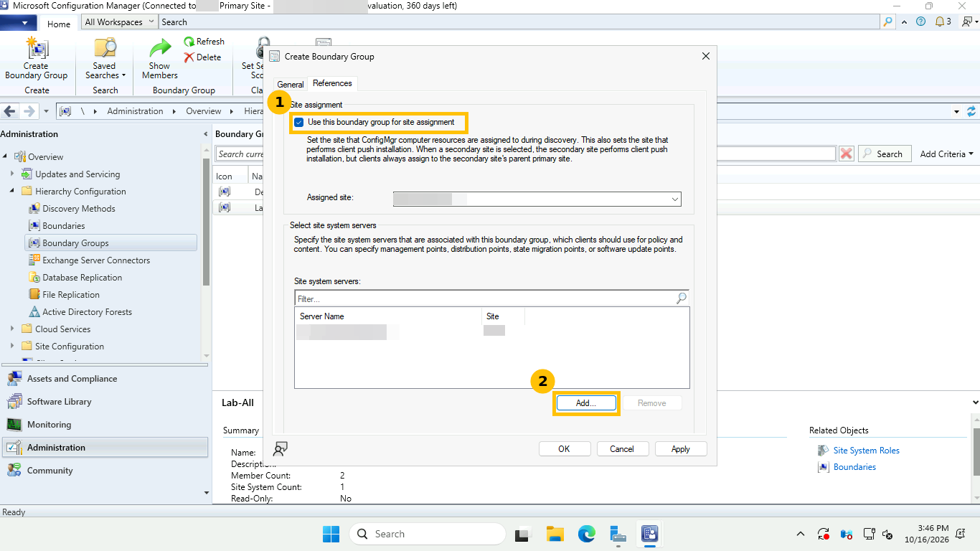Expand the Updates and Servicing node
This screenshot has height=551, width=980.
[x=12, y=174]
